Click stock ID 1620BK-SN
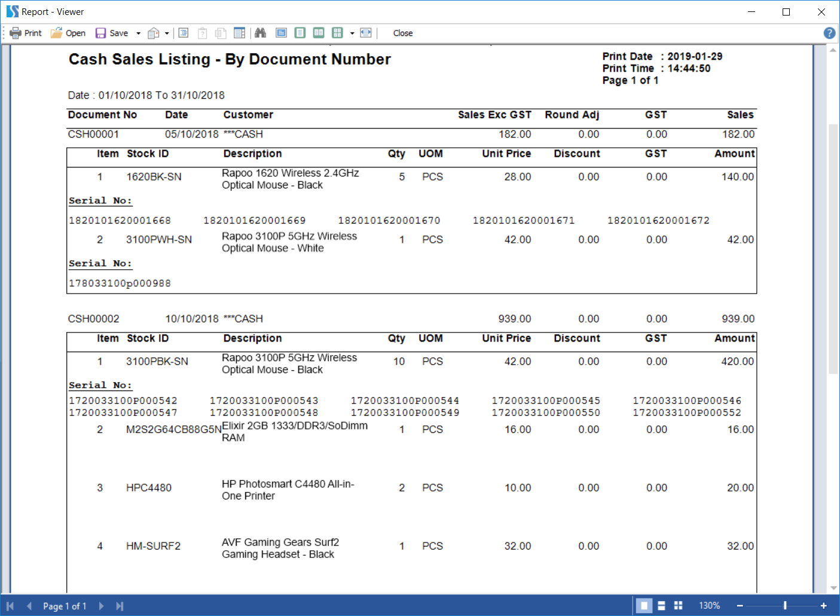The image size is (840, 616). click(x=154, y=177)
